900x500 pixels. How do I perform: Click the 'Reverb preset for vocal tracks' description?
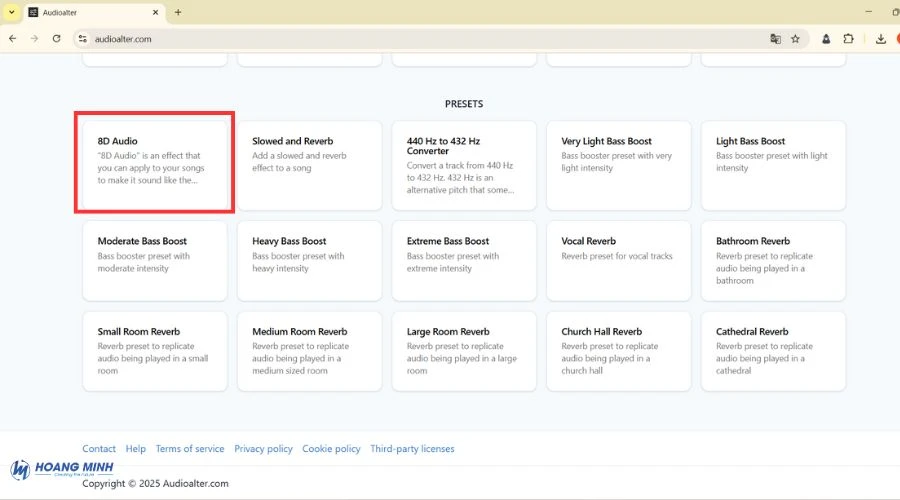[x=616, y=256]
